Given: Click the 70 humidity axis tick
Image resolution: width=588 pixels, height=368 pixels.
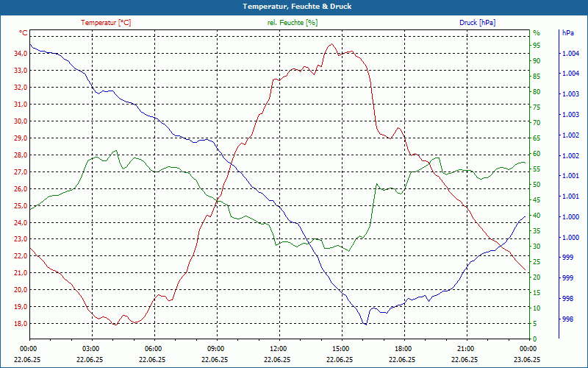Looking at the screenshot, I should coord(537,123).
